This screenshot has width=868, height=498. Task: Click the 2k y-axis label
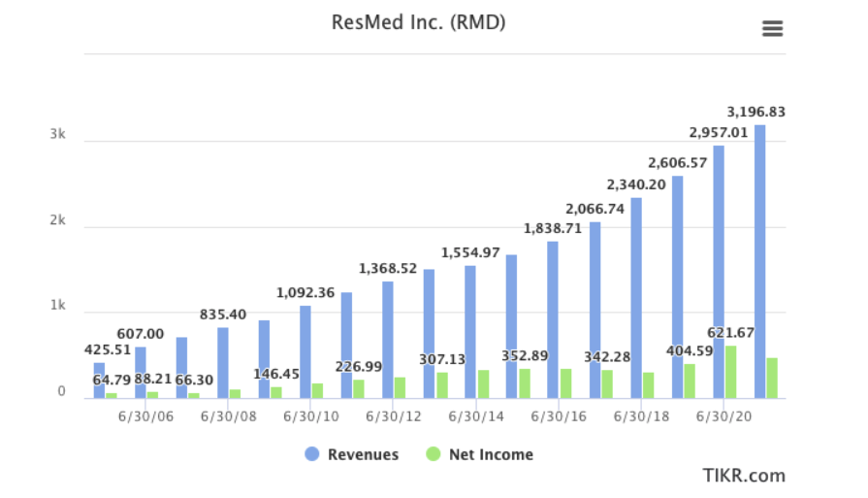(57, 220)
